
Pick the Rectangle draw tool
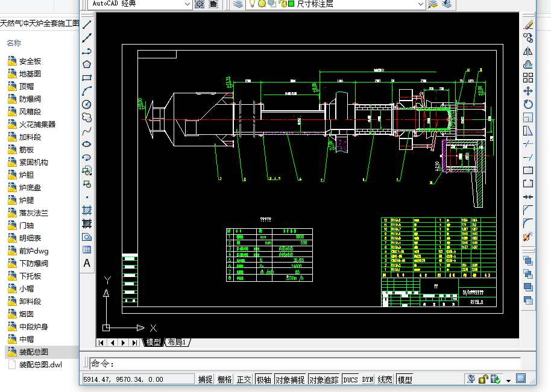click(x=87, y=78)
